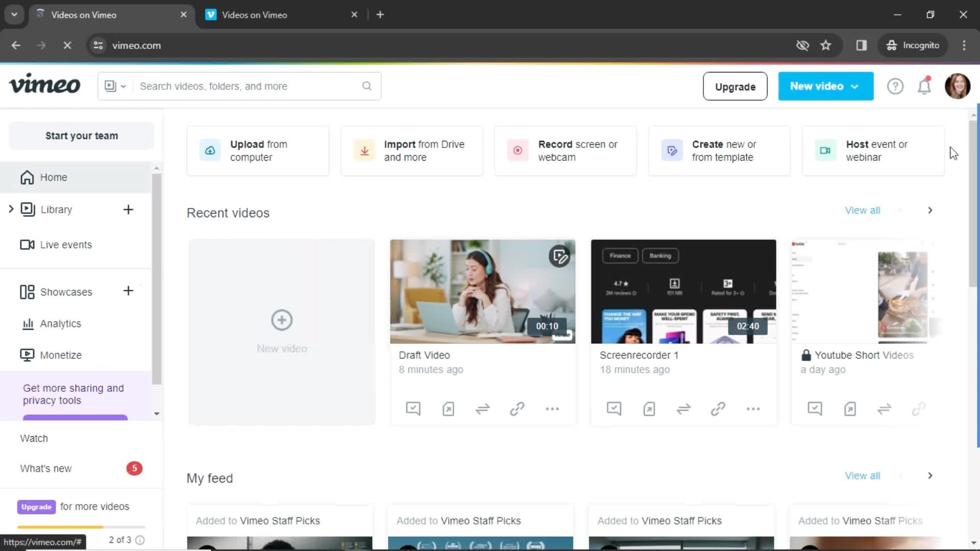
Task: Click the Create new or from template icon
Action: click(x=672, y=150)
